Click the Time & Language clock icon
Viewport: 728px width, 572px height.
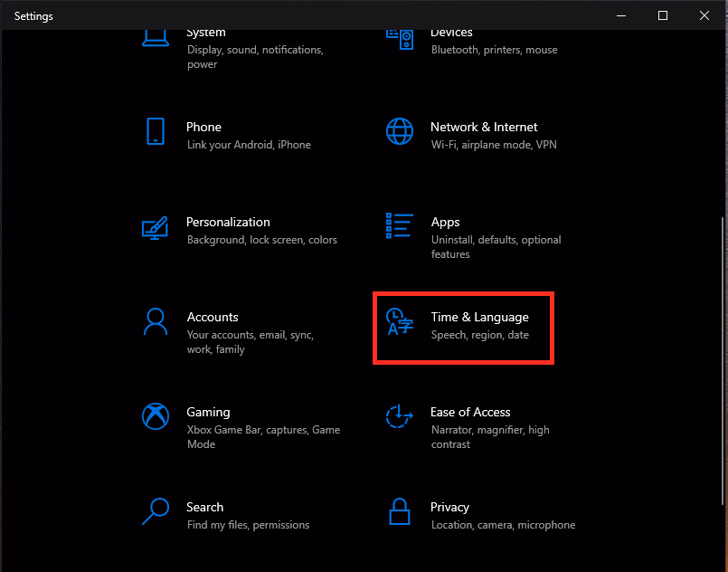399,321
